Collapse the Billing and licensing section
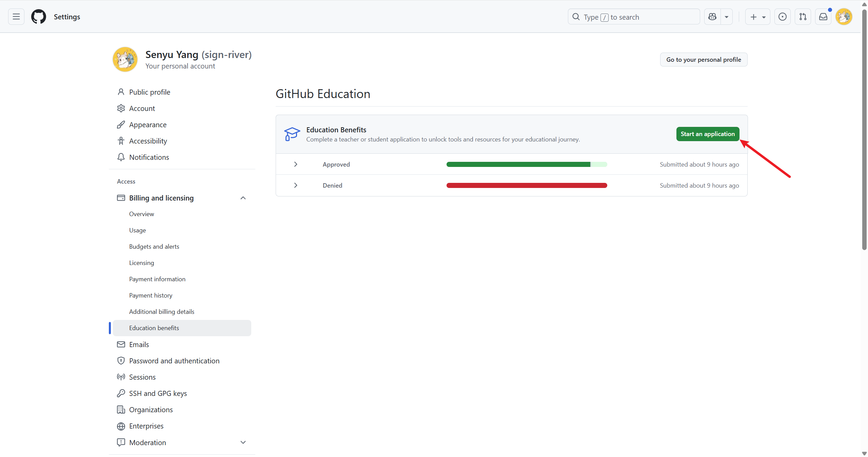The width and height of the screenshot is (868, 457). point(243,198)
